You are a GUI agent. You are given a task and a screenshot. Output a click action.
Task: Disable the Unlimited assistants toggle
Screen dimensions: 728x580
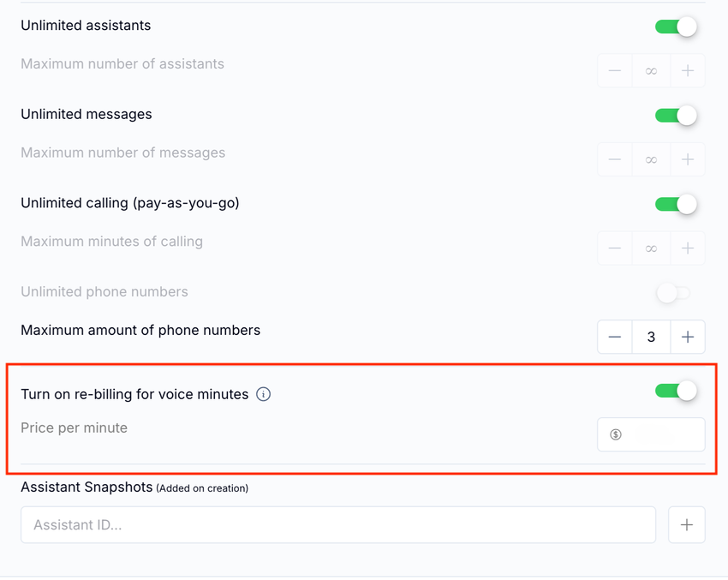pos(676,27)
